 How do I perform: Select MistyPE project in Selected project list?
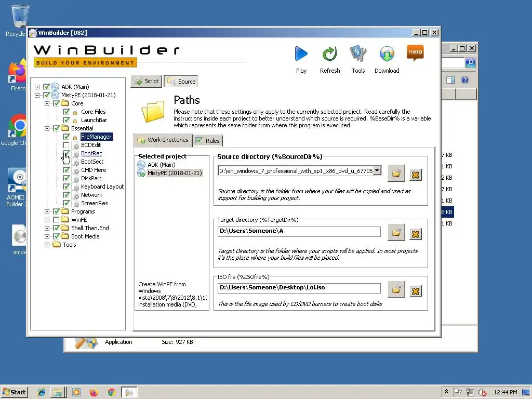(175, 173)
